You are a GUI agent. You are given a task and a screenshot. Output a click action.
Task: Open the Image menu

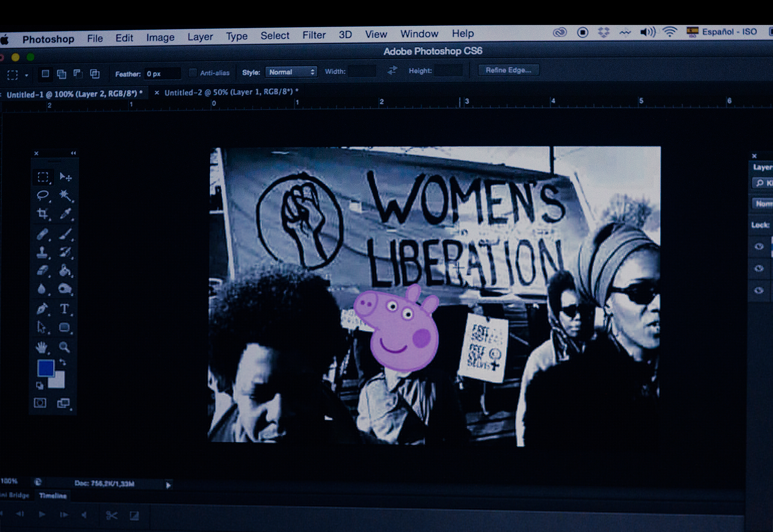[x=160, y=37]
